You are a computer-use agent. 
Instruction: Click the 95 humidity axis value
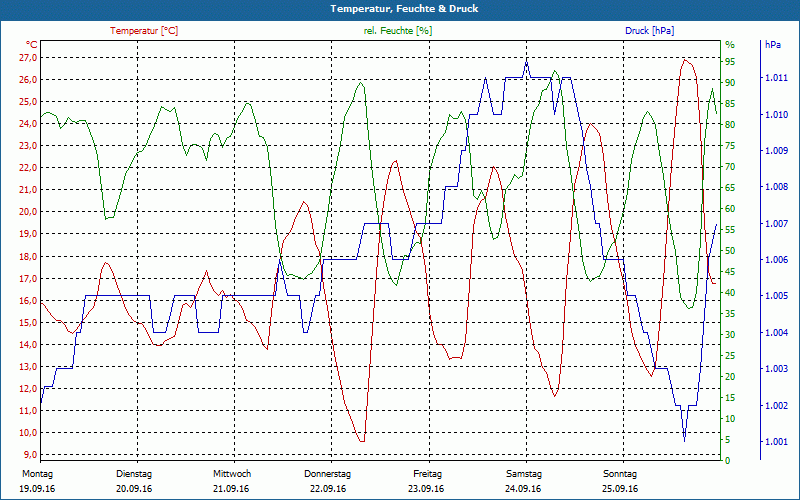730,61
